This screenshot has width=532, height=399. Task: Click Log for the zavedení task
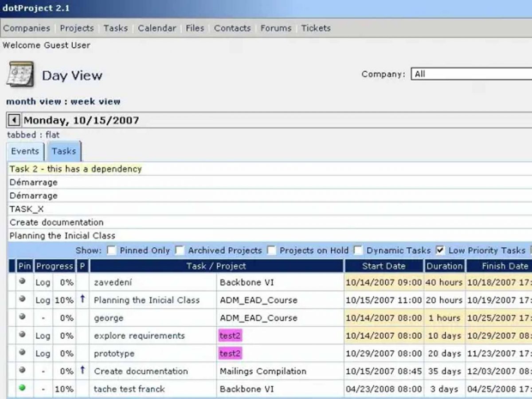[x=43, y=282]
